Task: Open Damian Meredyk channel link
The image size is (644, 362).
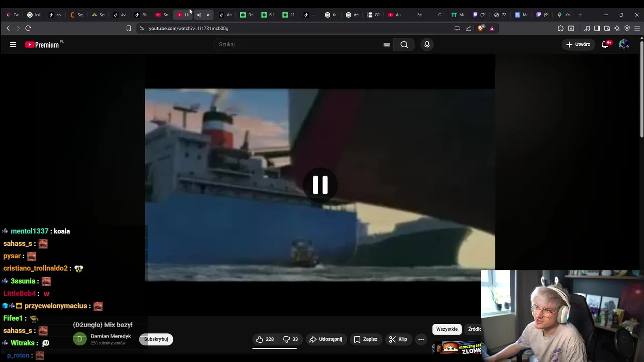Action: 111,336
